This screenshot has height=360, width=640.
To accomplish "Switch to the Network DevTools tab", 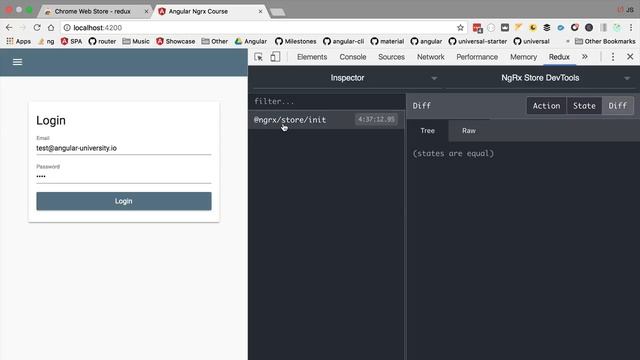I will tap(431, 57).
